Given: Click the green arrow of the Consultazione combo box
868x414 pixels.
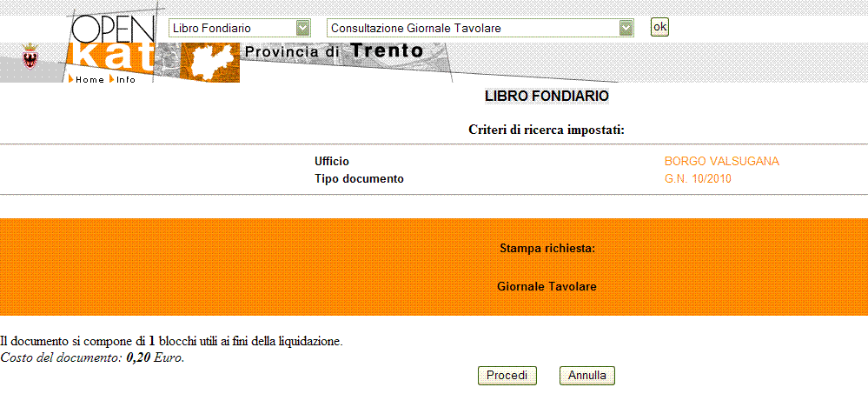Looking at the screenshot, I should [626, 28].
